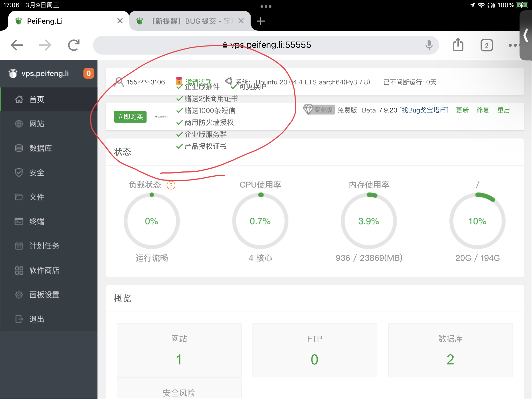Open the tab switcher showing 2 tabs
532x399 pixels.
[x=487, y=45]
